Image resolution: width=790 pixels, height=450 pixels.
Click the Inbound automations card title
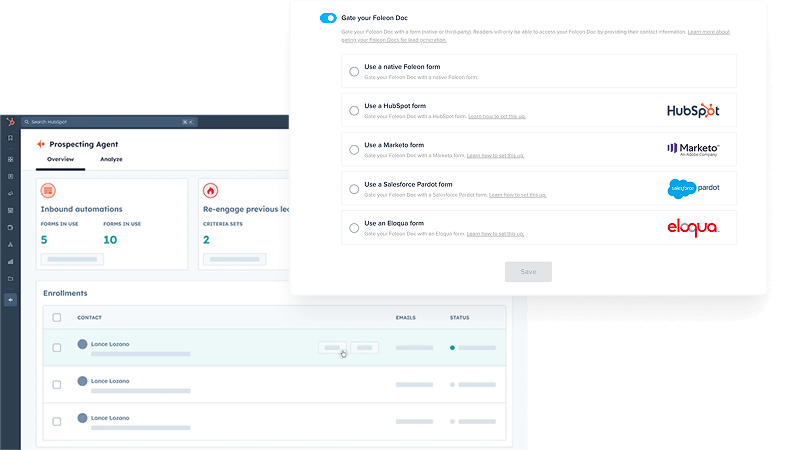pyautogui.click(x=82, y=209)
